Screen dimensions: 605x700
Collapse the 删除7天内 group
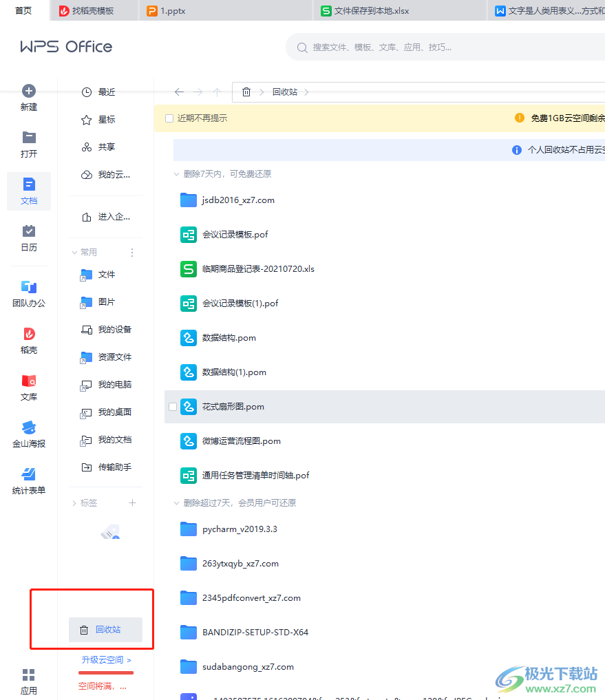coord(176,174)
